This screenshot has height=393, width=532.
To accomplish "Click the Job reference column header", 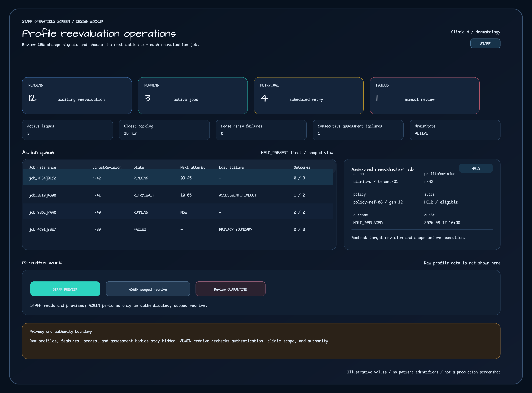I will [x=43, y=167].
